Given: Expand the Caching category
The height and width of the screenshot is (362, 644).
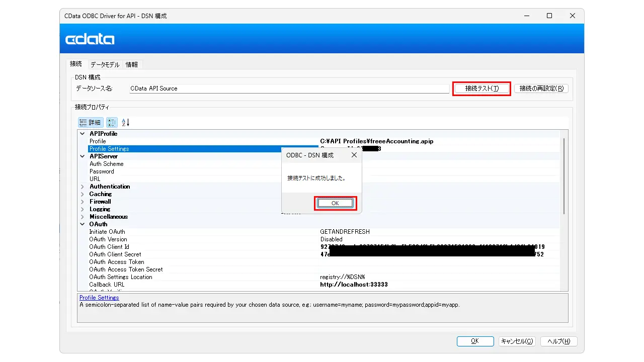Looking at the screenshot, I should coord(83,194).
